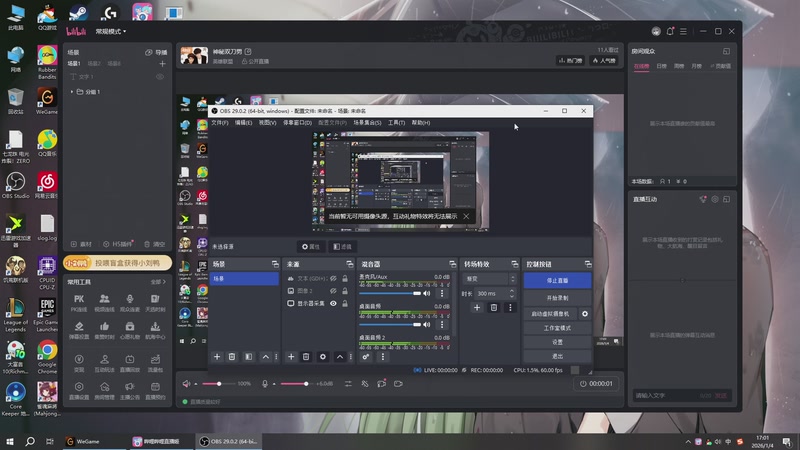Remove transition with trash icon in OBS
800x450 pixels.
[x=493, y=307]
